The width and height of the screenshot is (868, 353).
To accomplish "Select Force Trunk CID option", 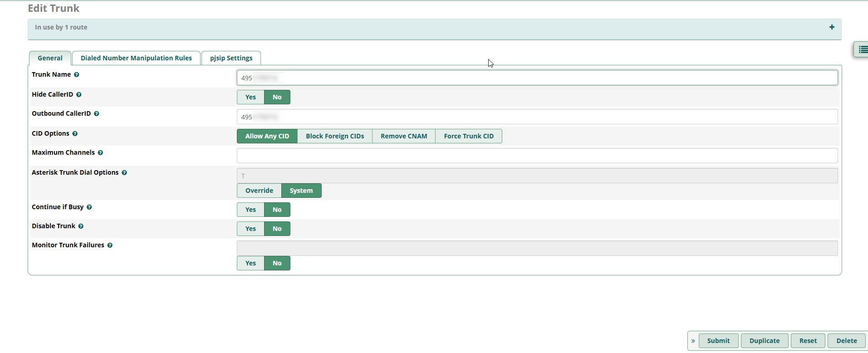I will (469, 136).
